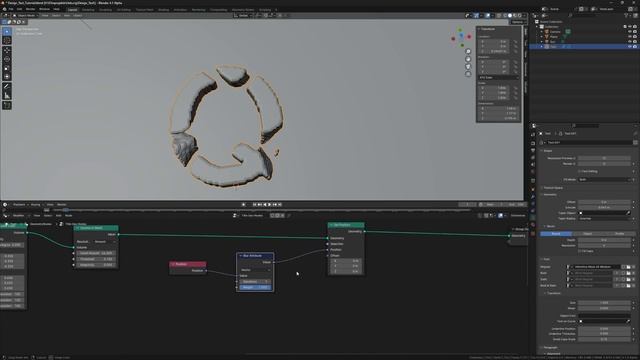Open the Object Mode dropdown

(x=25, y=16)
